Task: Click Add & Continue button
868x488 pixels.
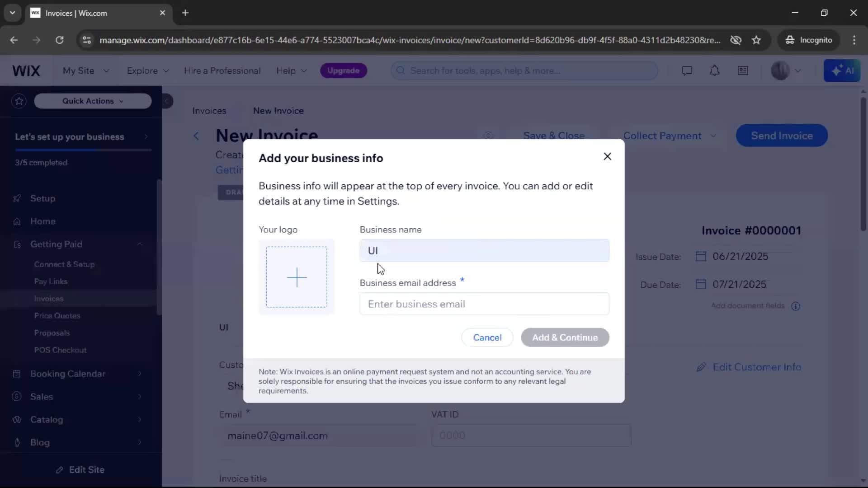Action: pos(565,338)
